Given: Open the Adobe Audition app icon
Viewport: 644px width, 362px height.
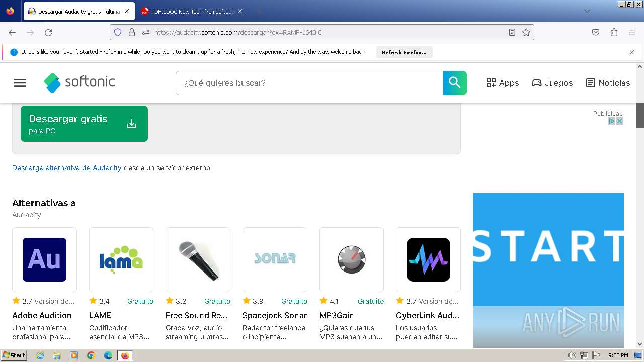Looking at the screenshot, I should [44, 259].
